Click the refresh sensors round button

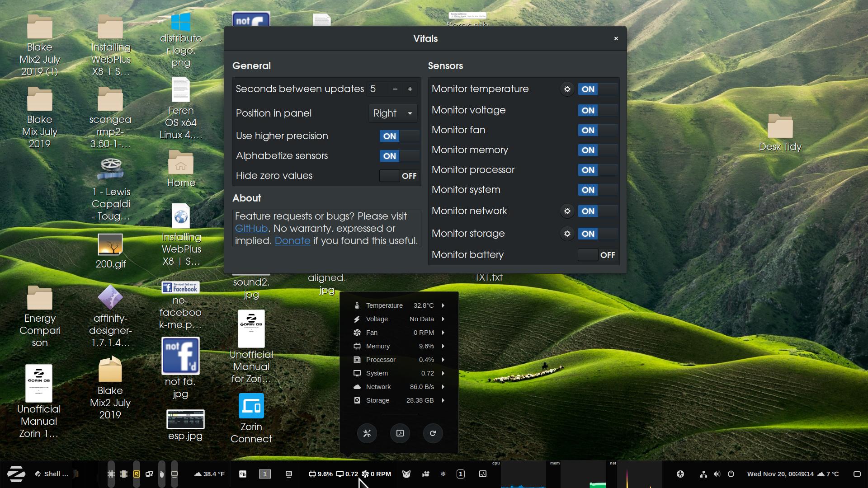433,433
